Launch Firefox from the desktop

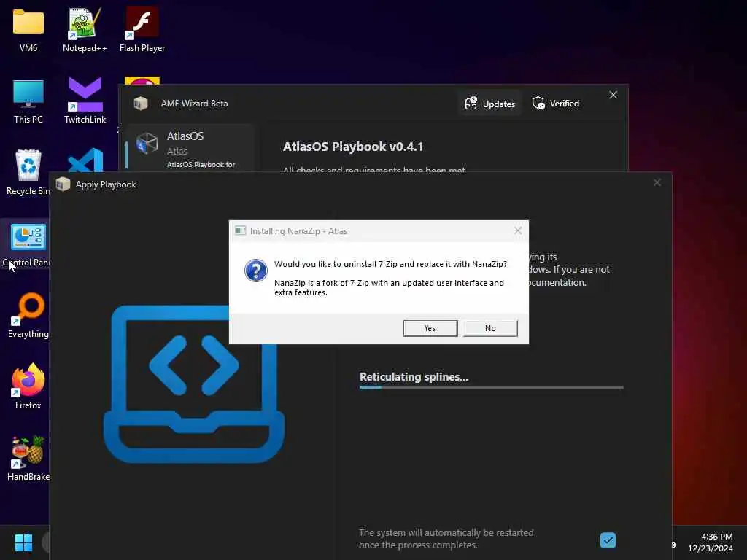pos(28,386)
